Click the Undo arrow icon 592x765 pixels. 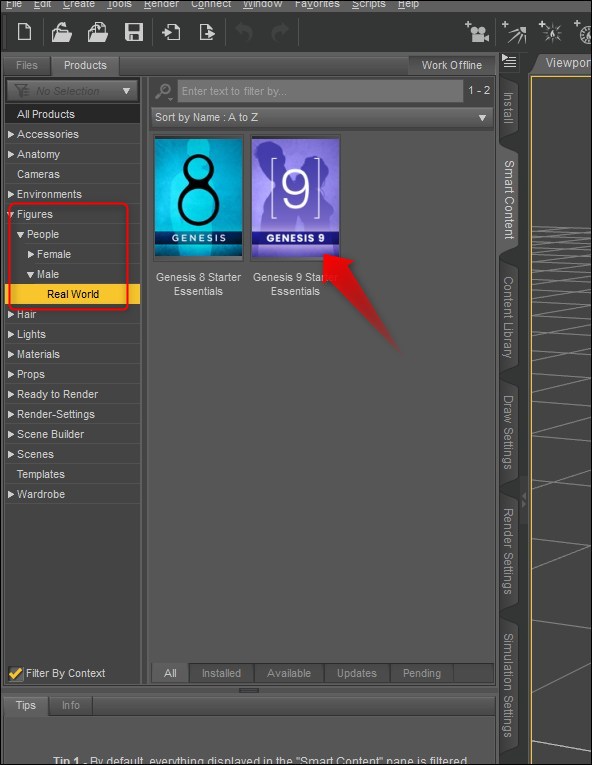(x=244, y=32)
